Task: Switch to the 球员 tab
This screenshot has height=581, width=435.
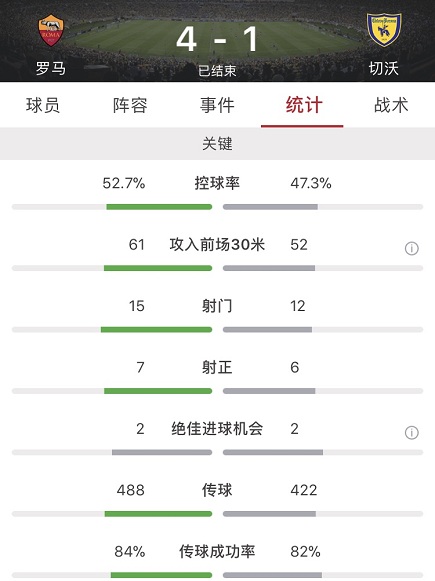Action: coord(43,105)
